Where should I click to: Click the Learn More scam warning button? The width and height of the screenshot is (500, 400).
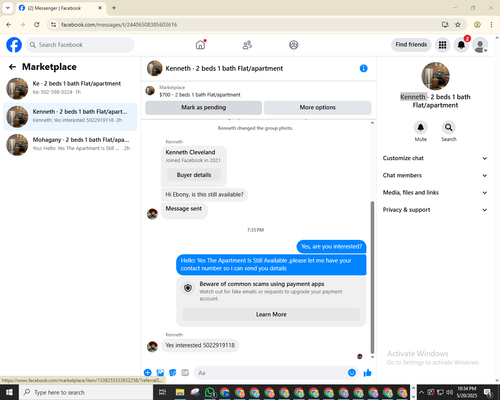pos(271,314)
